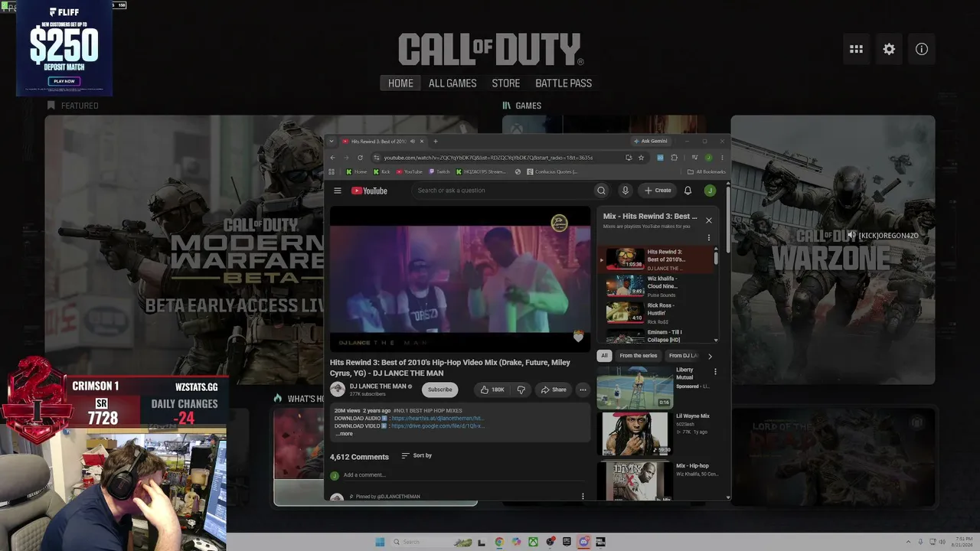Select the Hits Rewind 3 browser tab
The width and height of the screenshot is (980, 551).
point(383,142)
